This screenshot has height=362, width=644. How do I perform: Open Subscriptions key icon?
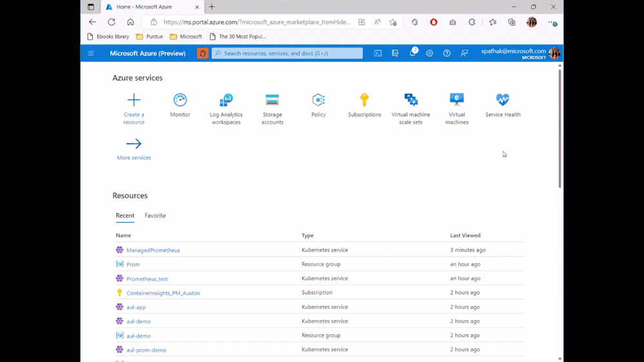pyautogui.click(x=364, y=100)
